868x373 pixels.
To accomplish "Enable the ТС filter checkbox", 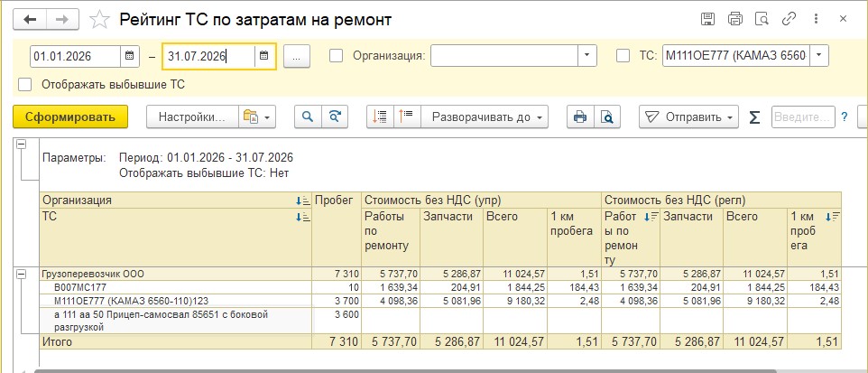I will pyautogui.click(x=623, y=55).
